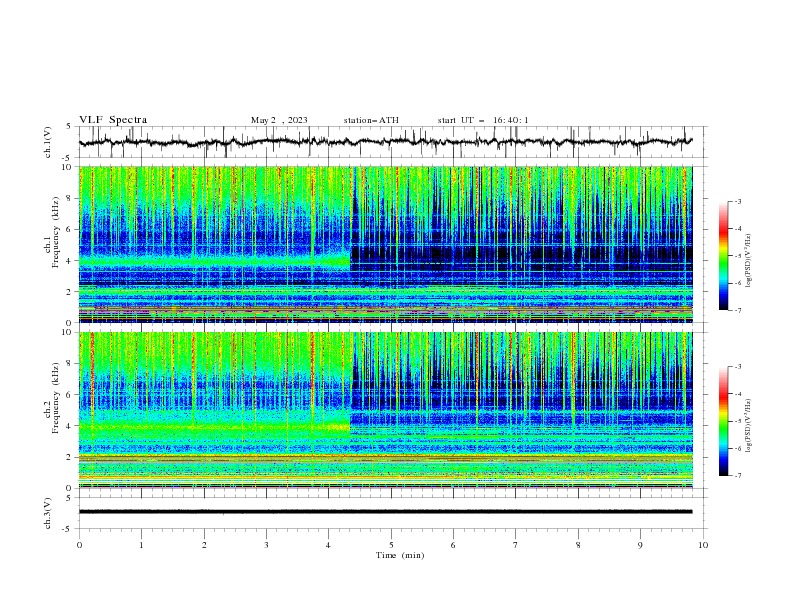792x612 pixels.
Task: Click the ch.2 spectrogram plot
Action: pyautogui.click(x=386, y=410)
